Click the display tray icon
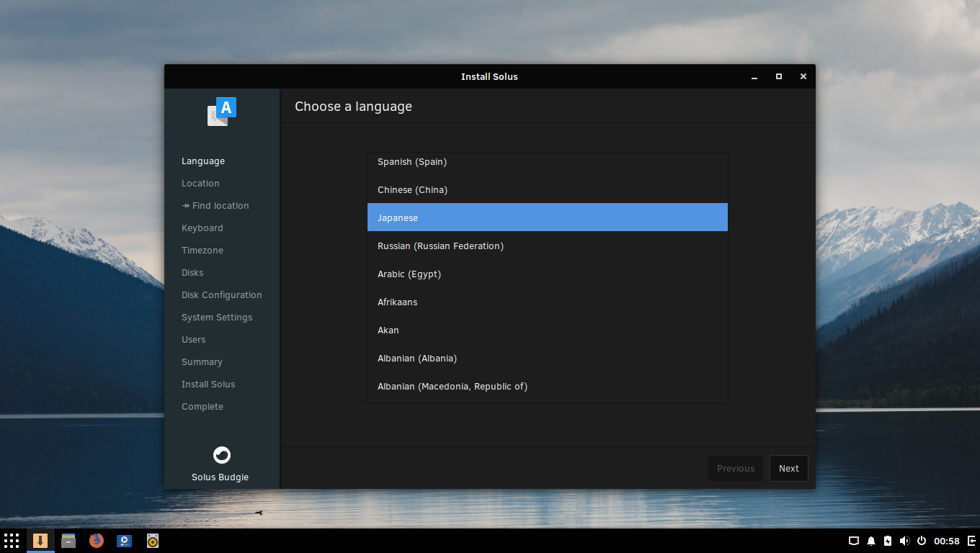Image resolution: width=980 pixels, height=553 pixels. point(854,541)
